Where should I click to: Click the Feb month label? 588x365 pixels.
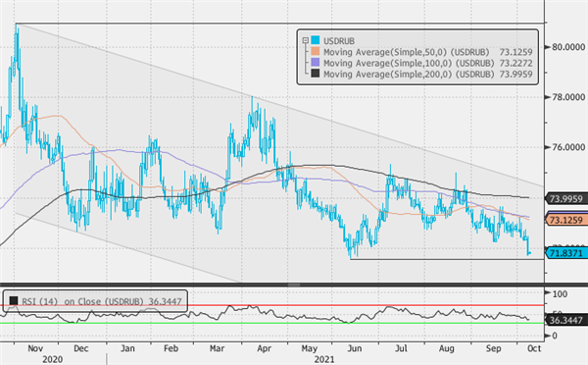[x=171, y=348]
